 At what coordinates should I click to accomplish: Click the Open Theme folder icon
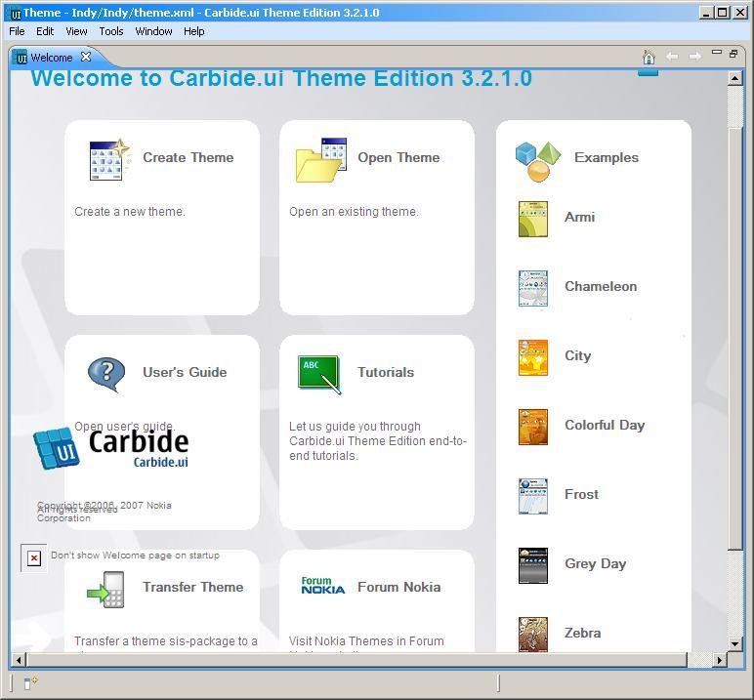321,160
